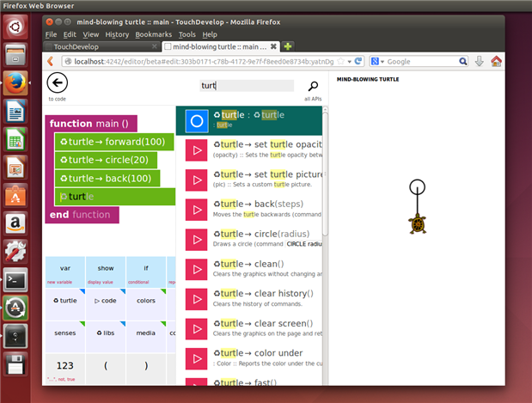Reload page using the refresh icon
Image resolution: width=532 pixels, height=403 pixels.
pos(358,61)
